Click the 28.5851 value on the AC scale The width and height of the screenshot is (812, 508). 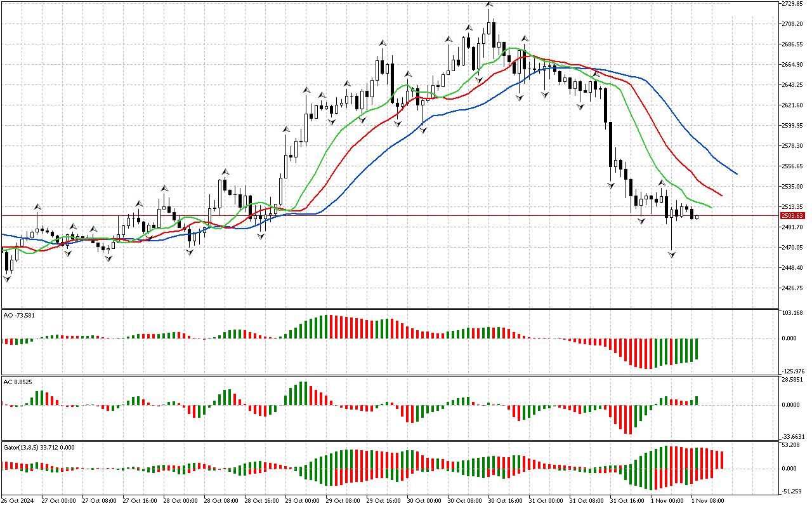(x=794, y=380)
